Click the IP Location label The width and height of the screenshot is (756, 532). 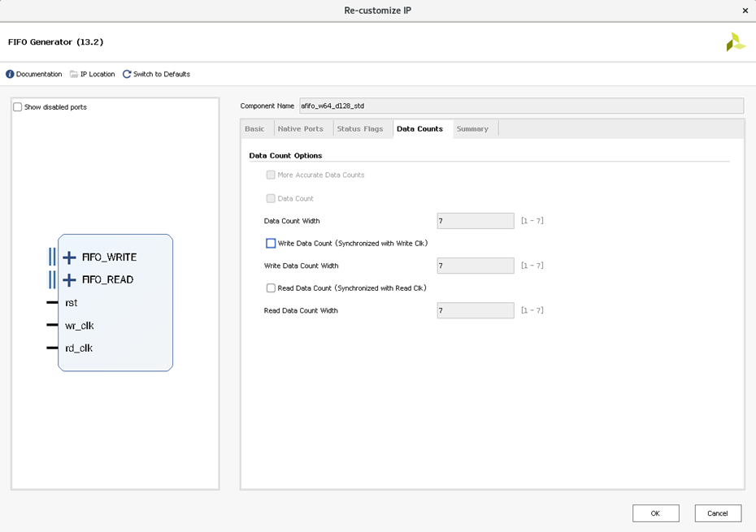(x=98, y=74)
